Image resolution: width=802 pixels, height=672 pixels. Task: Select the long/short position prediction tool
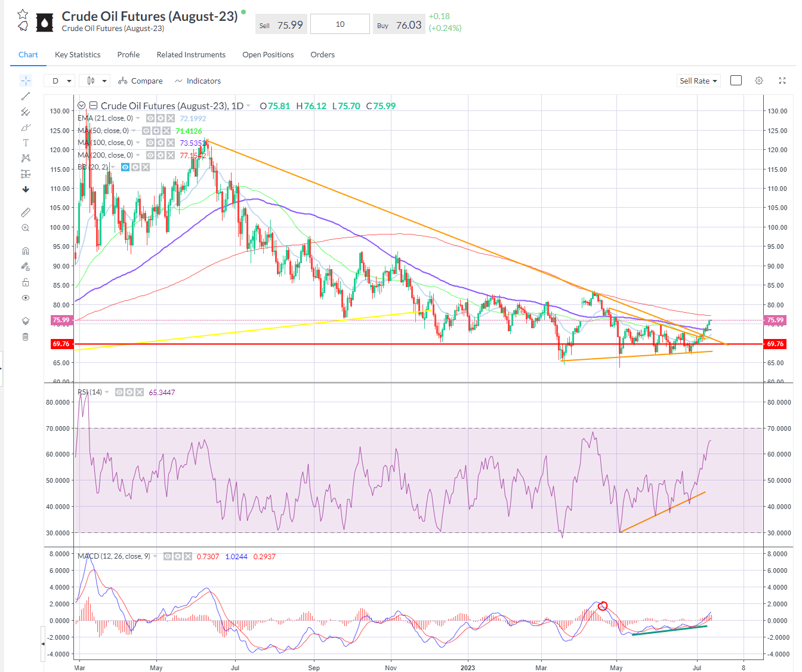coord(26,174)
